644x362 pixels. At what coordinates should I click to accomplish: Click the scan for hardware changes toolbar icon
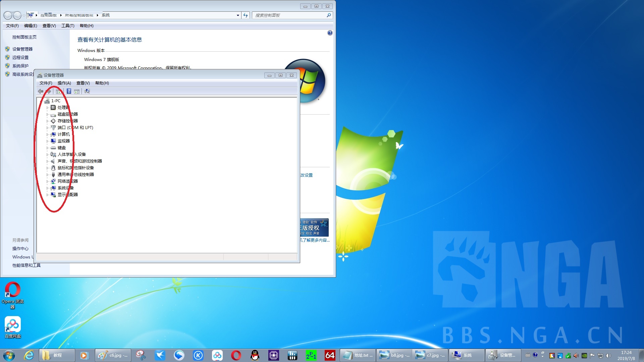pos(87,91)
